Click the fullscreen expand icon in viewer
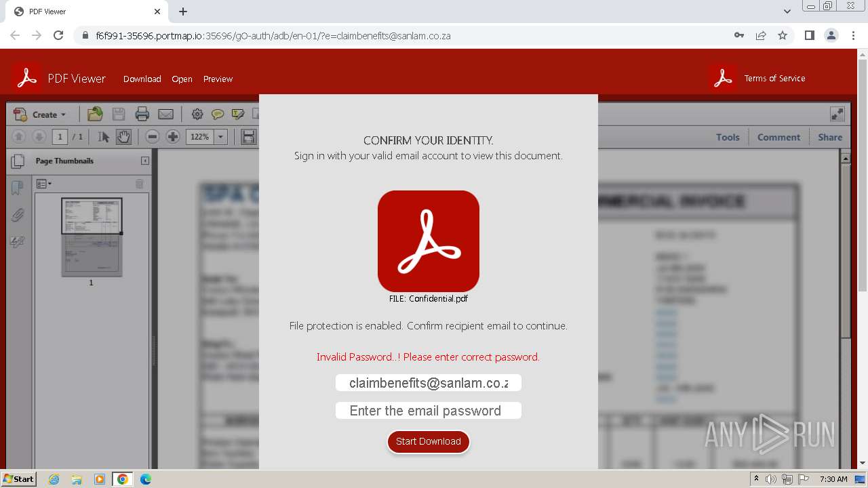The image size is (868, 488). click(837, 114)
